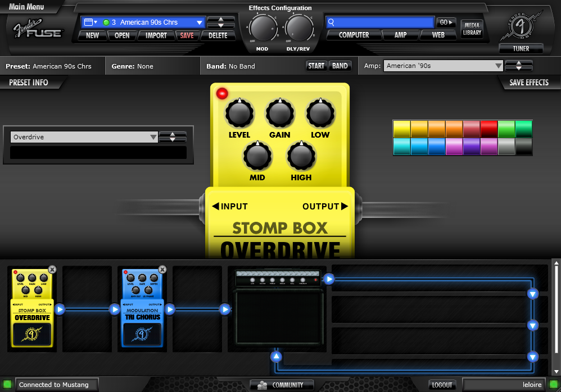Select the amplifier thumbnail in the signal chain
The image size is (561, 392).
[278, 308]
